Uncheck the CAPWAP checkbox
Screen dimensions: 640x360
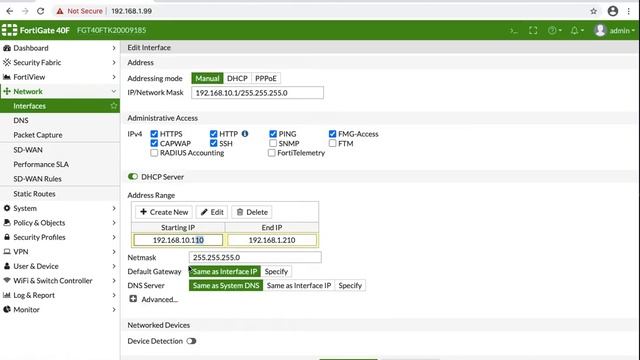coord(154,143)
